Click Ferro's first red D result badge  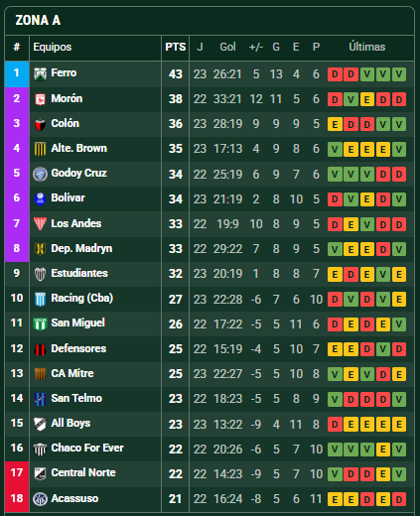(335, 74)
